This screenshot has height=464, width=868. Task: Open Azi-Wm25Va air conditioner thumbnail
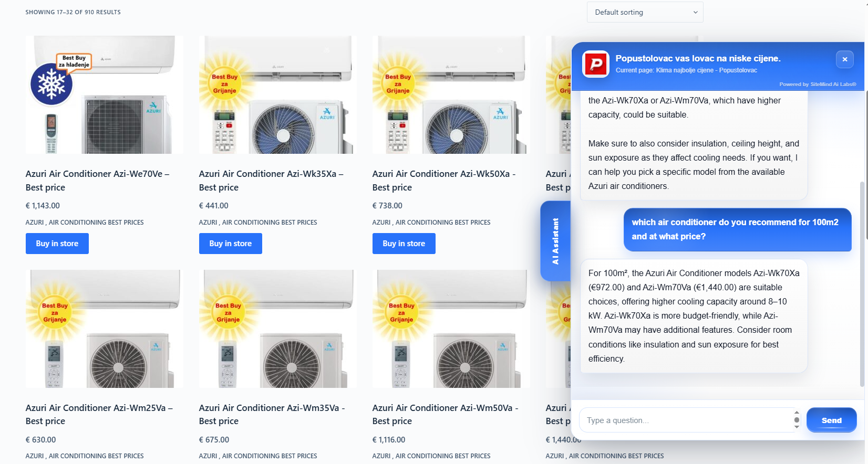click(x=105, y=329)
